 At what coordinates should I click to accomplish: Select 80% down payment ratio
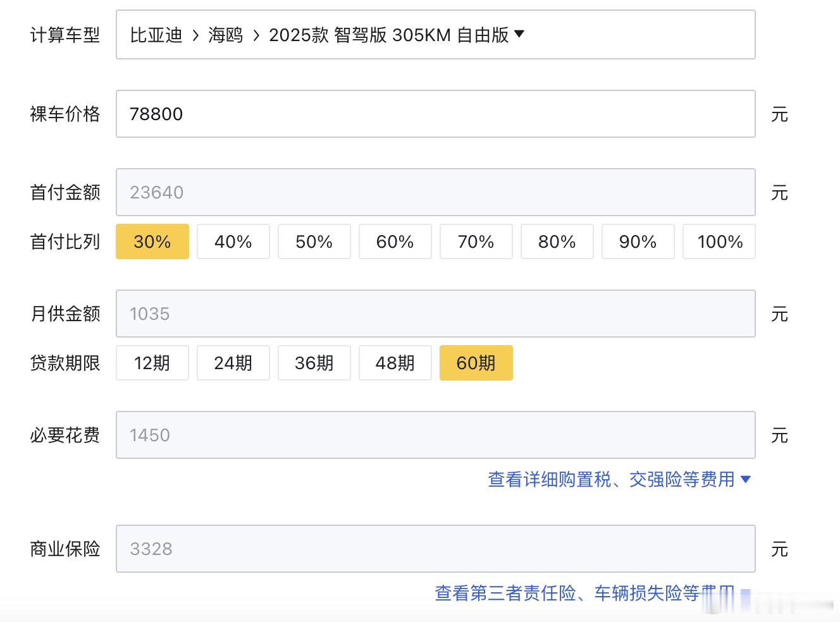(557, 241)
